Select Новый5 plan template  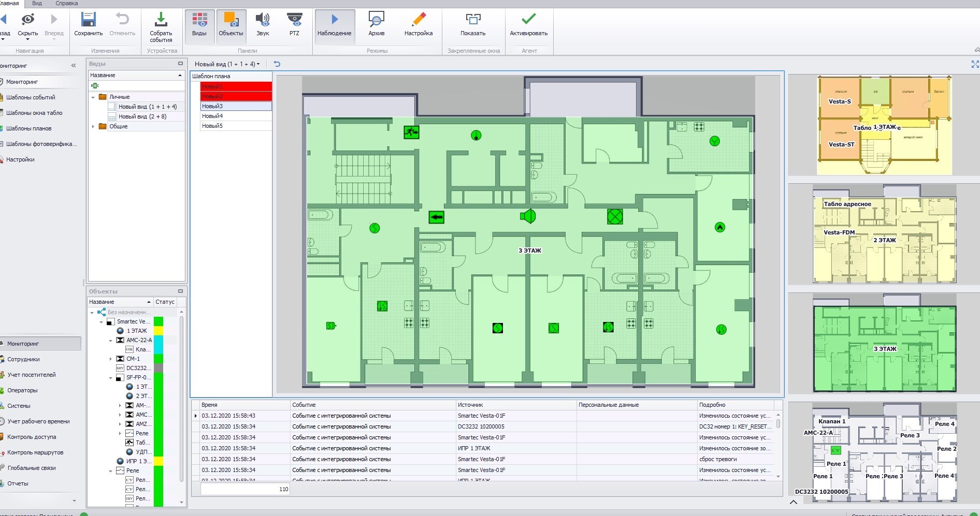point(236,126)
